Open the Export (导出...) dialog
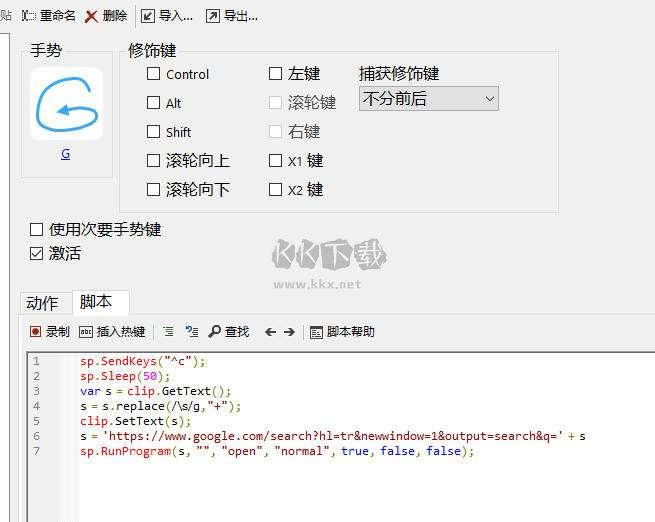Viewport: 655px width, 522px height. [232, 16]
